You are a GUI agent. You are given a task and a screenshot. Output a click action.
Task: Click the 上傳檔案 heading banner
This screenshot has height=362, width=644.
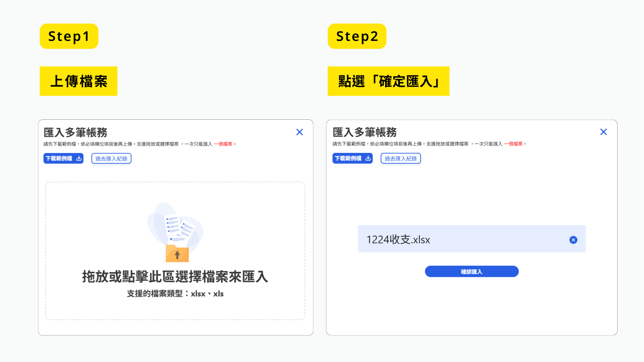pos(78,81)
